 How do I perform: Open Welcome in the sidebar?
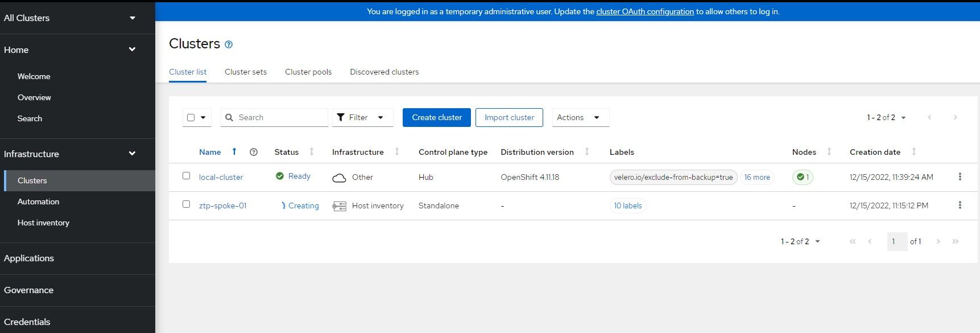34,76
